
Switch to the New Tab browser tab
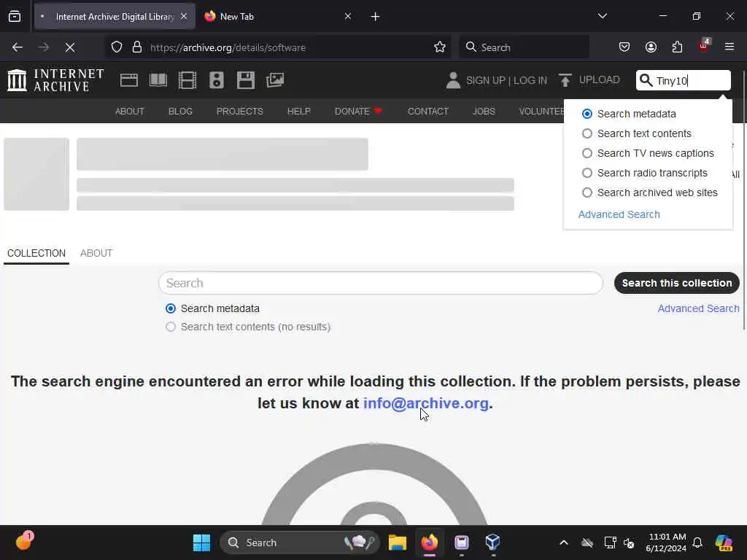276,17
